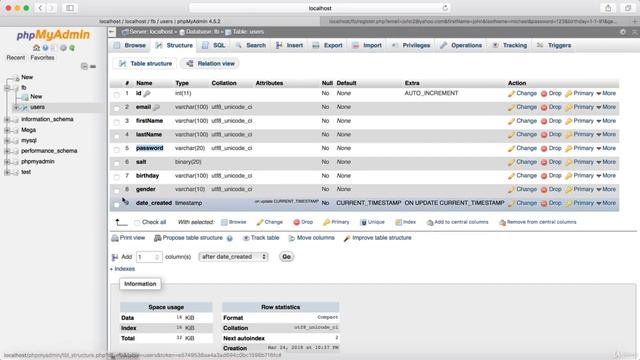640x360 pixels.
Task: Check the box for email column
Action: (117, 109)
